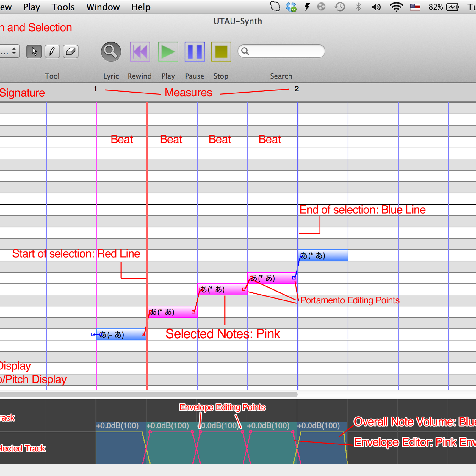Select the blue note in measure 2
Image resolution: width=476 pixels, height=476 pixels.
[x=323, y=255]
